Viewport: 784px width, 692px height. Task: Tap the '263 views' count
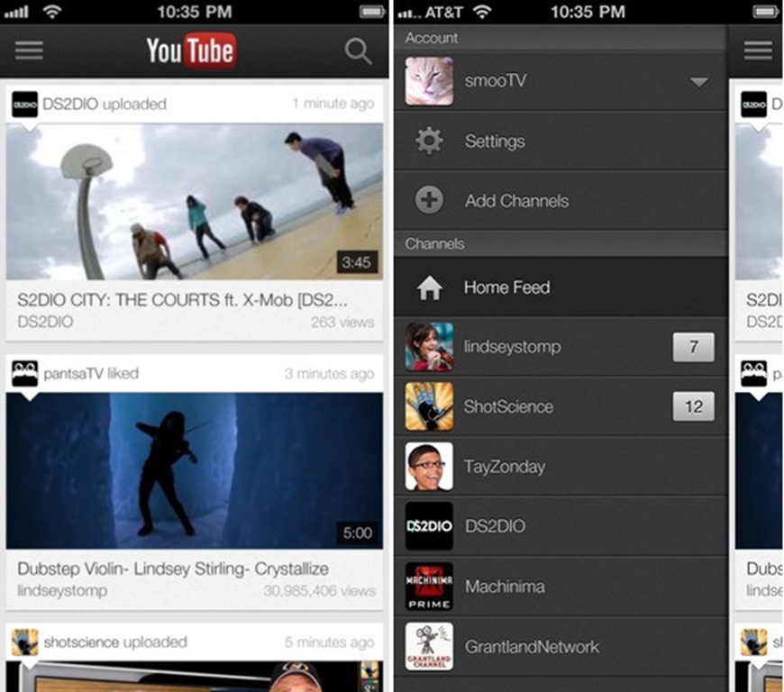point(342,322)
